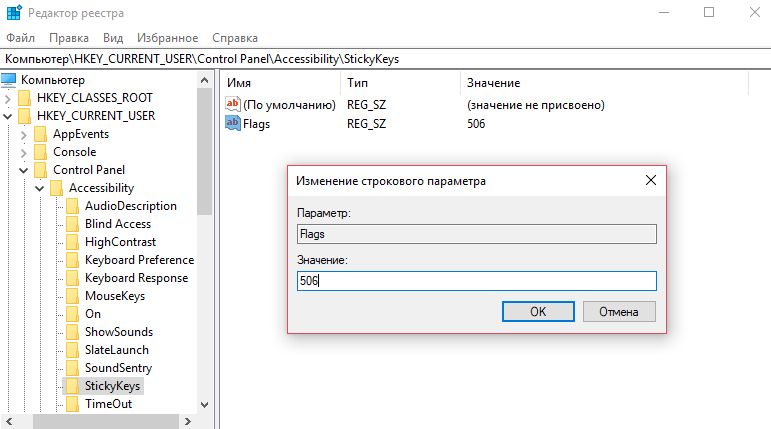The width and height of the screenshot is (771, 429).
Task: Click the registry path address bar
Action: pos(386,59)
